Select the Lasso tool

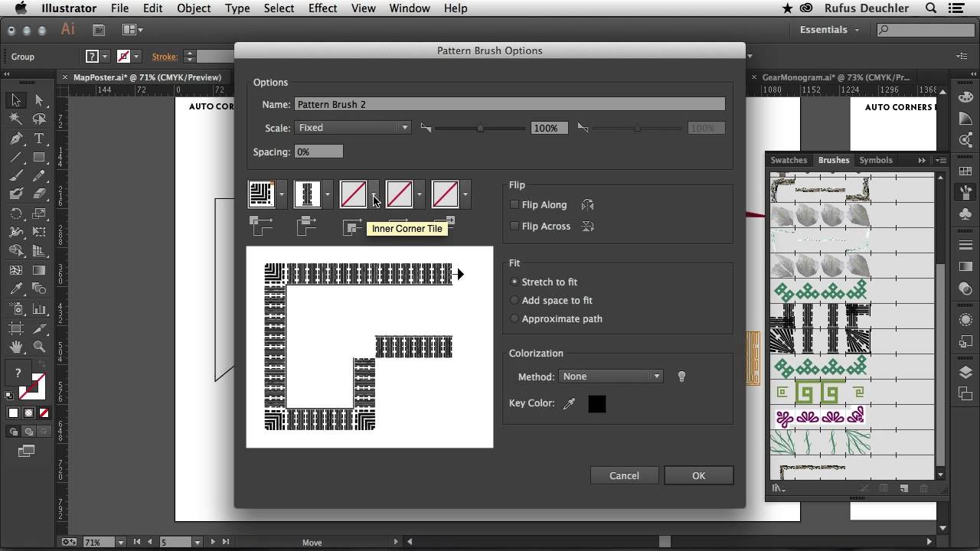pos(39,119)
